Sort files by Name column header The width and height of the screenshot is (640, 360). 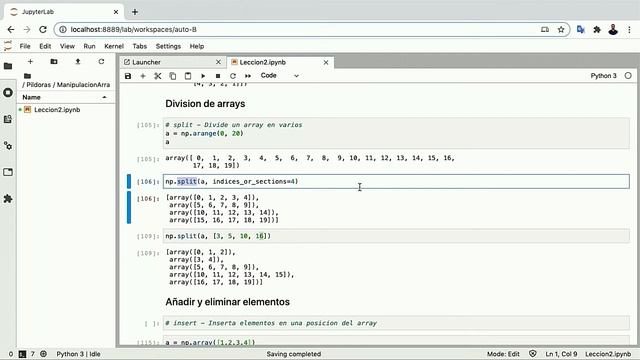(x=65, y=97)
